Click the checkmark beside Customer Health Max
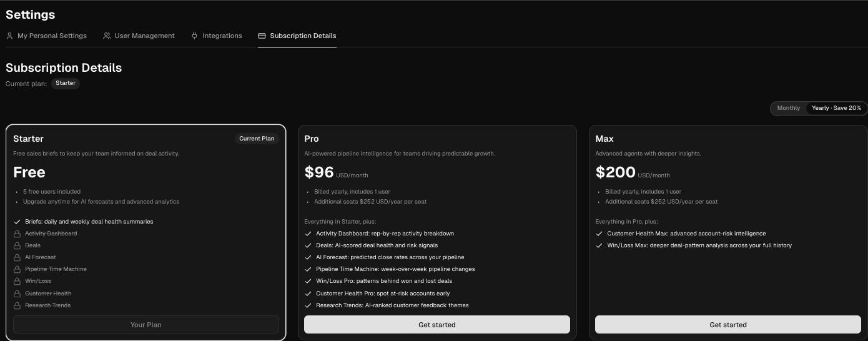Image resolution: width=868 pixels, height=341 pixels. click(x=599, y=234)
